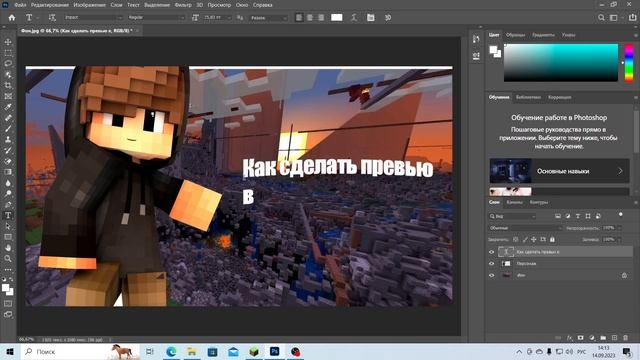640x360 pixels.
Task: Hide the 'Как сделать превью в' text layer
Action: pyautogui.click(x=491, y=252)
